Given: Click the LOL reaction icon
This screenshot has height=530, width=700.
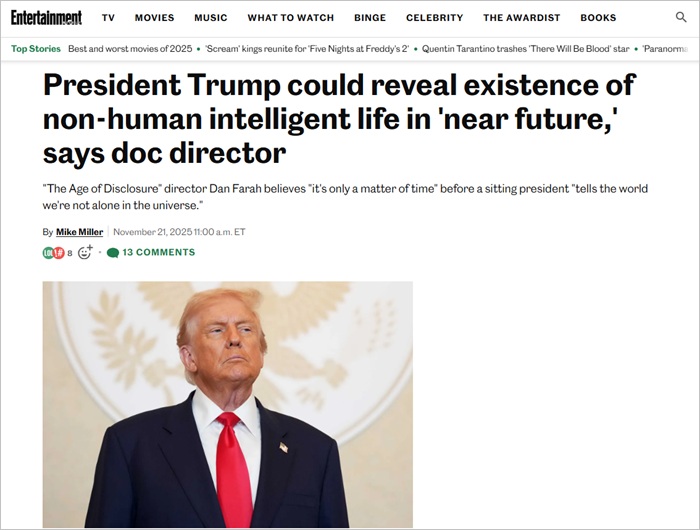Looking at the screenshot, I should pos(48,253).
